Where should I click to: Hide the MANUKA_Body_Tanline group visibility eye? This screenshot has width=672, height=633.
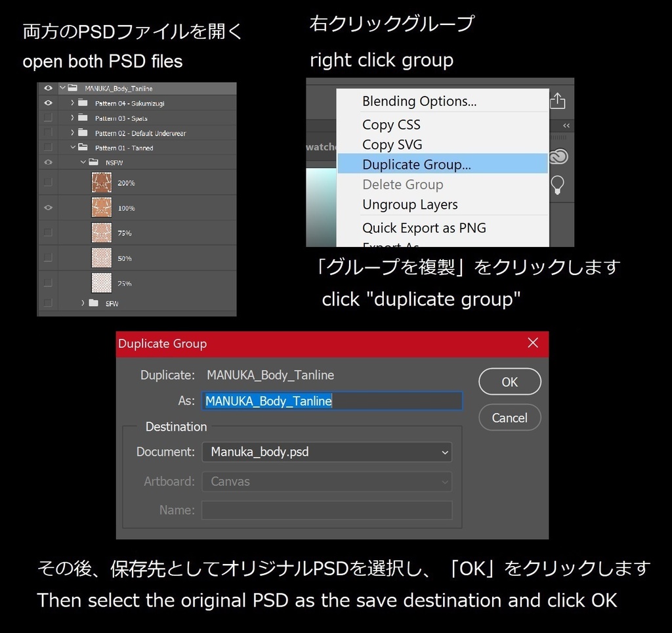click(47, 87)
